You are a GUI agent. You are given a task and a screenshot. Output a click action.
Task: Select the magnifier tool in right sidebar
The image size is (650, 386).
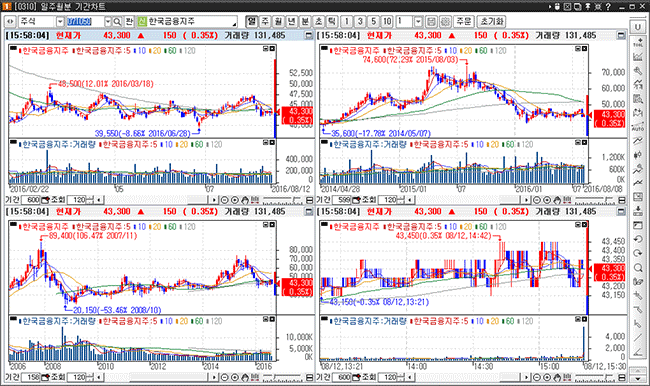coord(638,267)
